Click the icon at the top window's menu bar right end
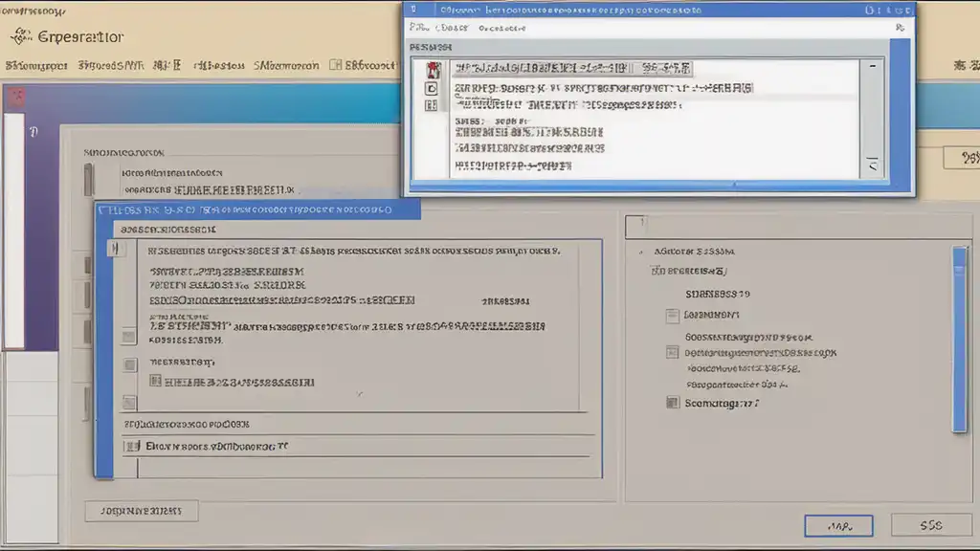 (x=900, y=28)
